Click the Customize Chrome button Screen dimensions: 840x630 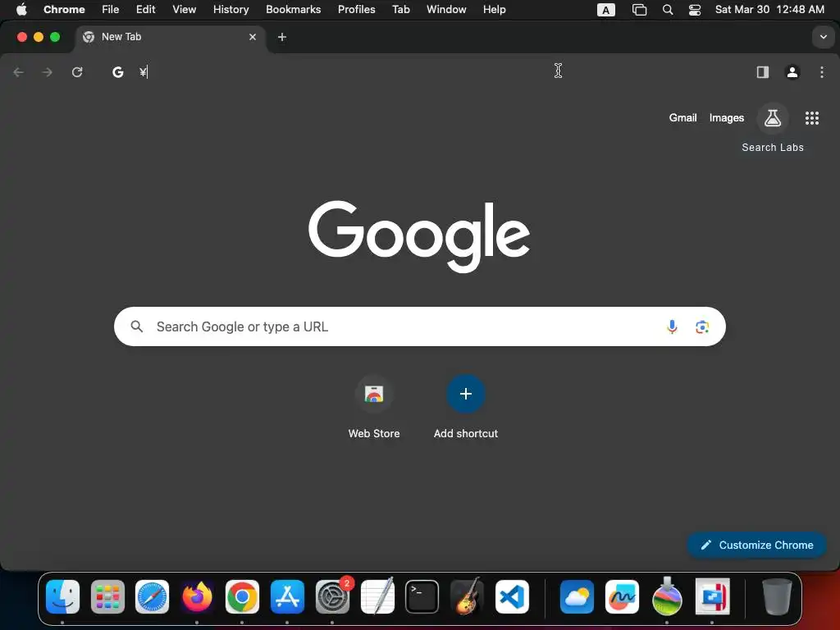(756, 545)
